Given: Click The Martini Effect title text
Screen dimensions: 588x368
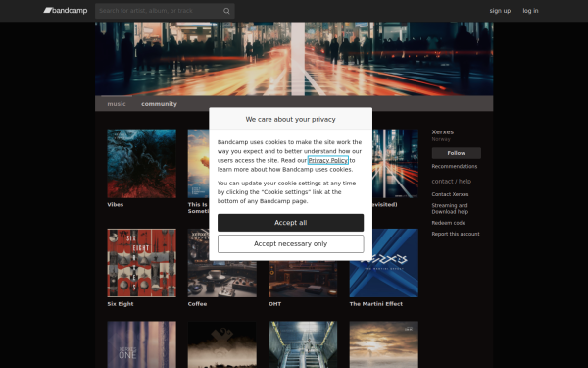Looking at the screenshot, I should (x=376, y=304).
